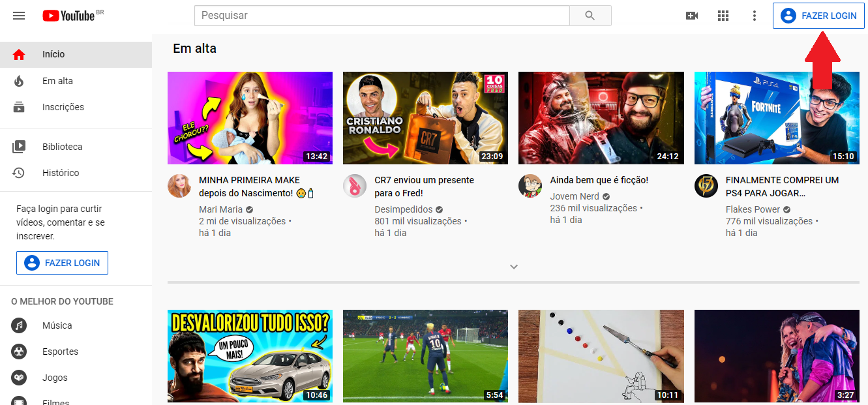The height and width of the screenshot is (405, 868).
Task: Click the create video camera icon
Action: tap(692, 16)
